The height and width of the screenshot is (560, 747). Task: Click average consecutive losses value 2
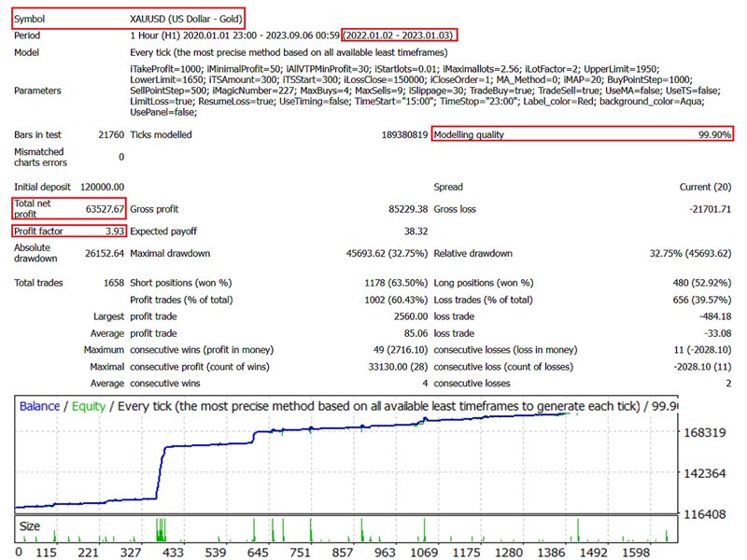728,384
